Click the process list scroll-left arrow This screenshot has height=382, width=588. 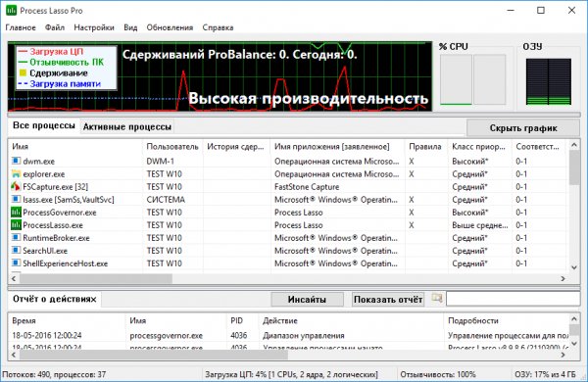(14, 278)
